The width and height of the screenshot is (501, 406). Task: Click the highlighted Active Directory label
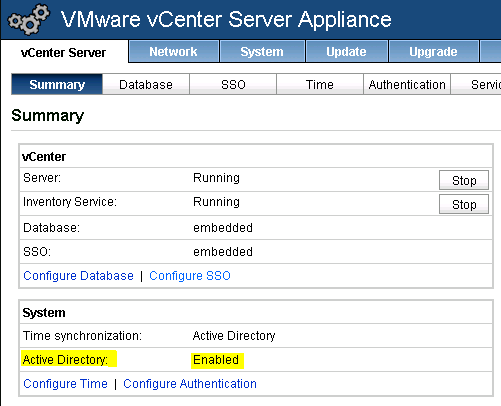point(65,360)
